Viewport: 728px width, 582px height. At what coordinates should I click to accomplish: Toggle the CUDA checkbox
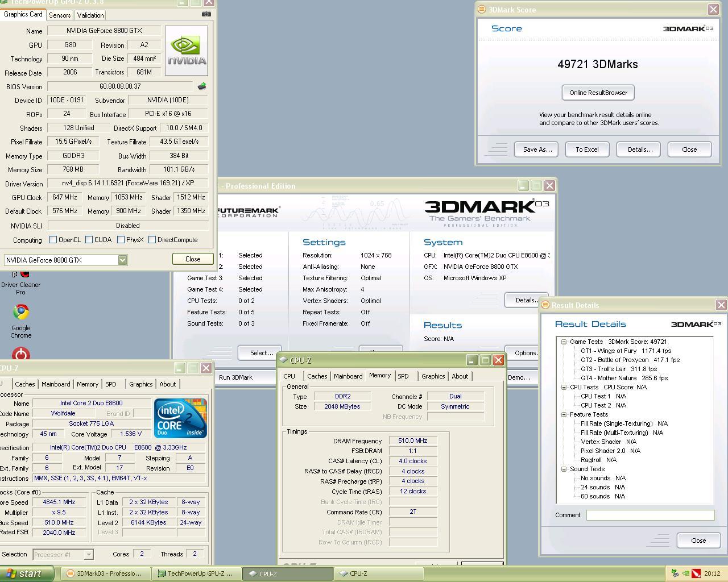89,240
